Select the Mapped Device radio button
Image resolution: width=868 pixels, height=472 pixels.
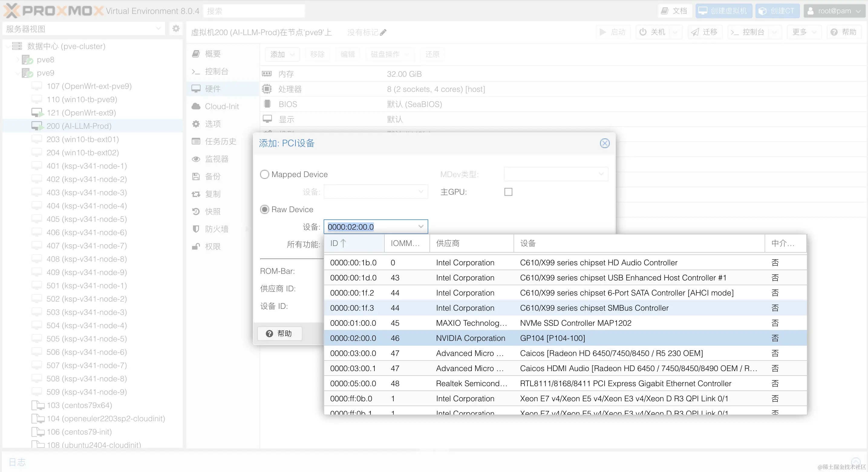point(265,174)
